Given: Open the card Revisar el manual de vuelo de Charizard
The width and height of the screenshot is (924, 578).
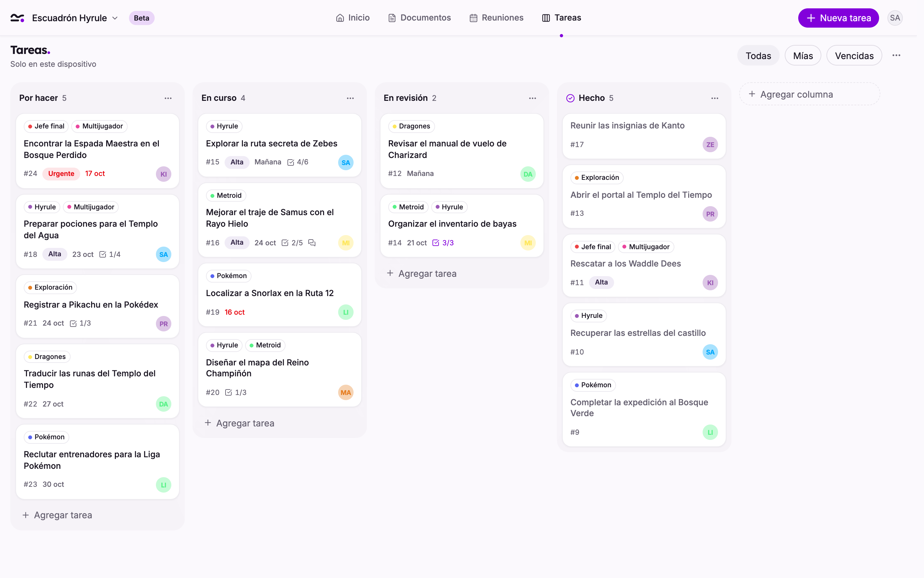Looking at the screenshot, I should click(x=462, y=151).
